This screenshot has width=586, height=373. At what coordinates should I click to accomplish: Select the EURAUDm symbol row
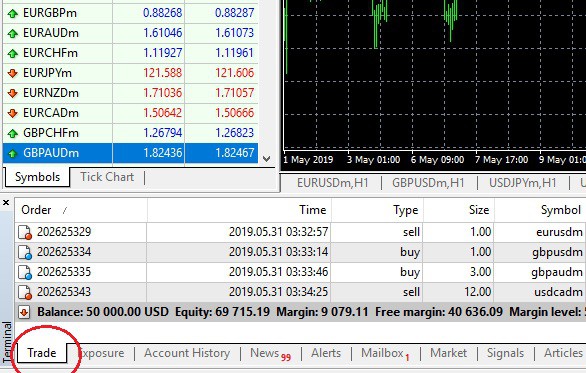(130, 33)
